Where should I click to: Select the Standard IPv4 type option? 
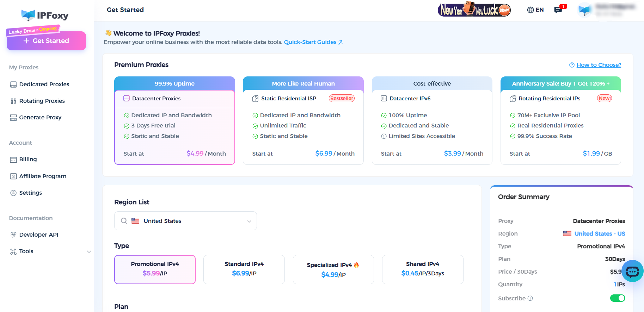click(x=244, y=269)
